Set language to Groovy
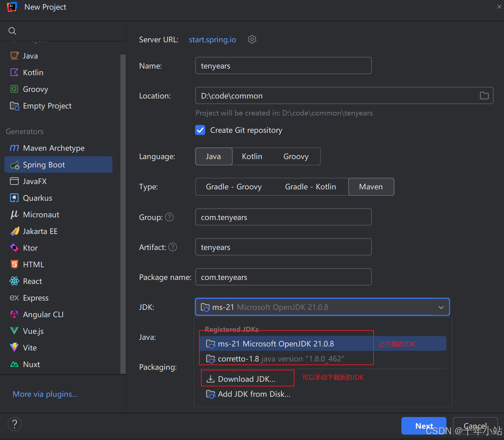The image size is (504, 440). [x=296, y=156]
